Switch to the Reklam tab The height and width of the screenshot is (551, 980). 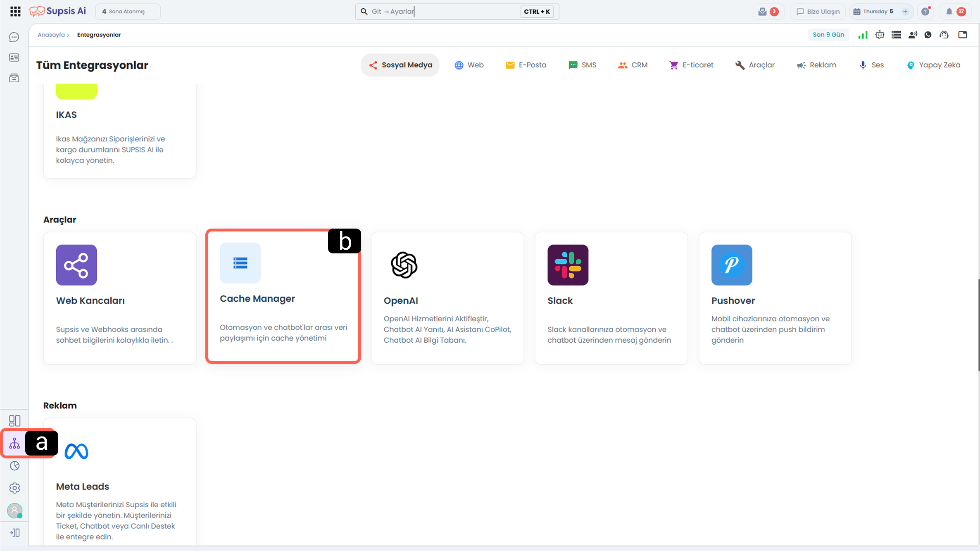pos(816,65)
